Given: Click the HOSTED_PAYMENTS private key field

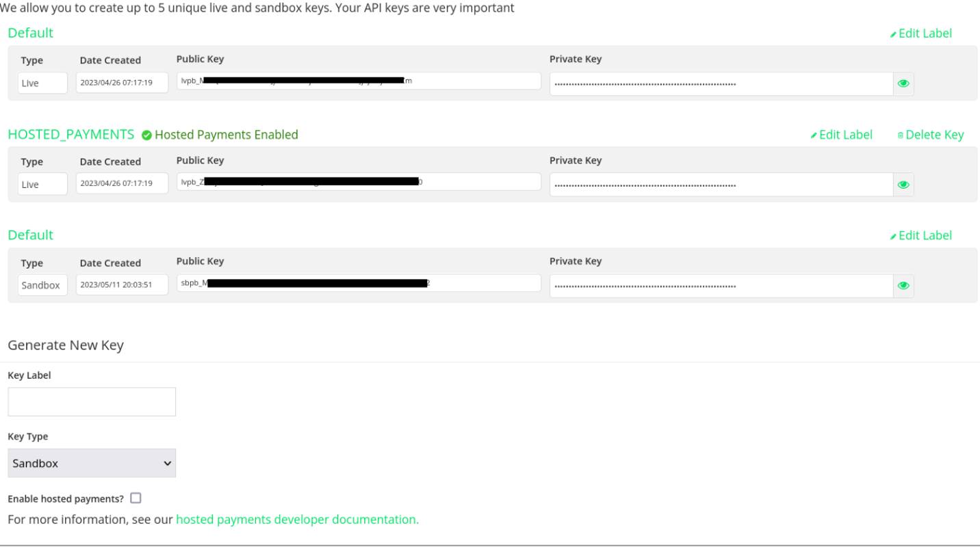Looking at the screenshot, I should tap(721, 185).
